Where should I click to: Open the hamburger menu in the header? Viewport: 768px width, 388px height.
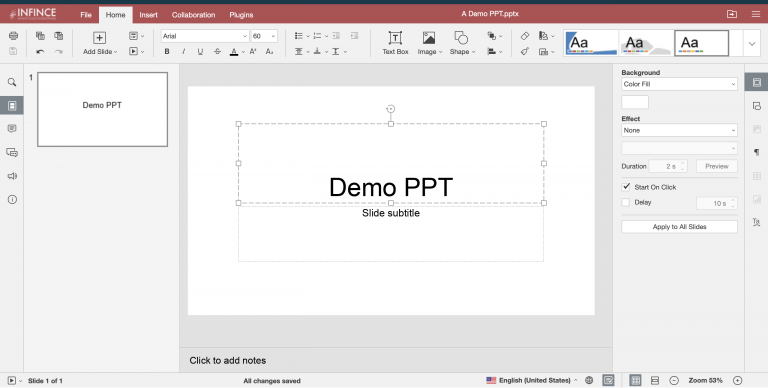pyautogui.click(x=756, y=14)
